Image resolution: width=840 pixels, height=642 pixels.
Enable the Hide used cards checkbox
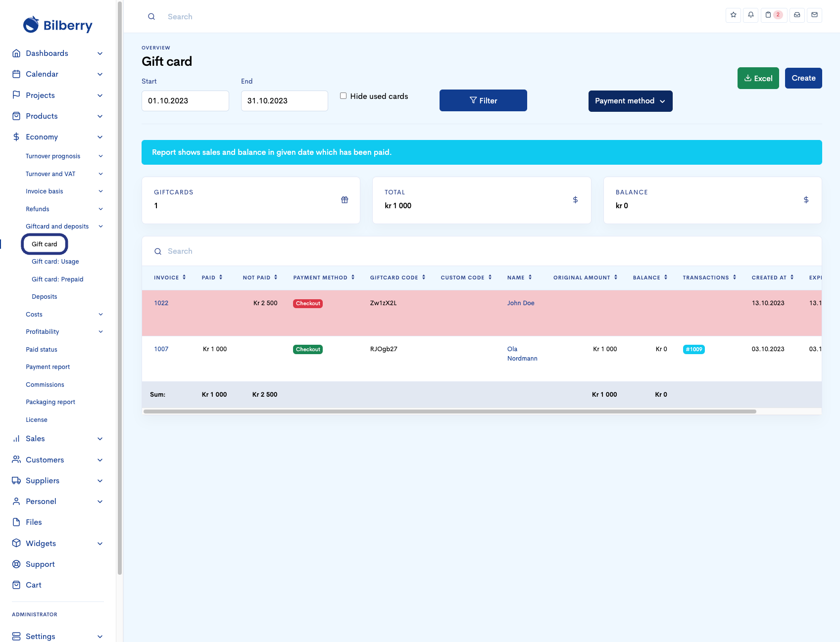(x=343, y=96)
